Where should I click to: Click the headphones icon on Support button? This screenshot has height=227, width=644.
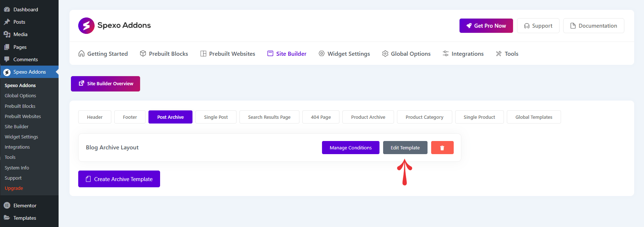(x=527, y=26)
